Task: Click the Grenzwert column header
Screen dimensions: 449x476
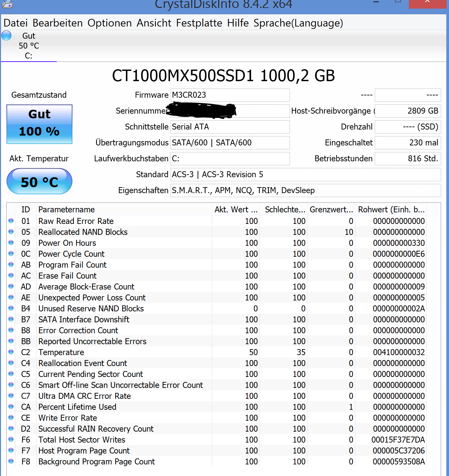Action: click(331, 209)
